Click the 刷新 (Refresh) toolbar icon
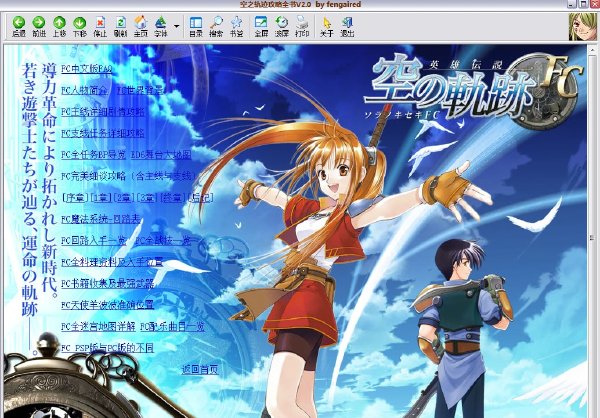Screen dimensions: 600x418 (121, 26)
